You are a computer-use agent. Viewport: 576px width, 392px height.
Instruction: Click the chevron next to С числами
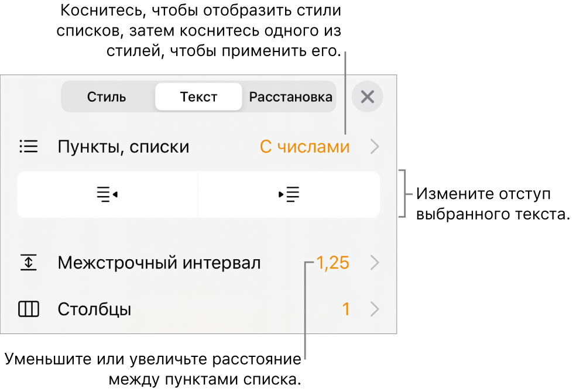[x=375, y=147]
